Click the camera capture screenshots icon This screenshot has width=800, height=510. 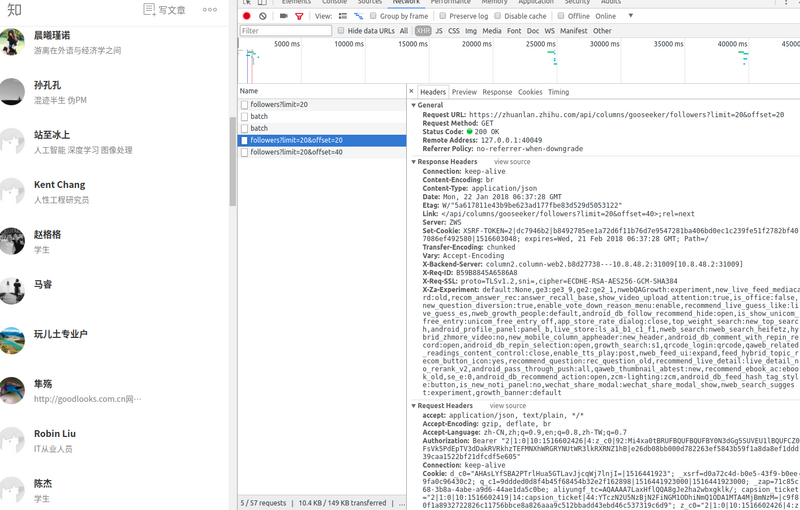[x=284, y=16]
